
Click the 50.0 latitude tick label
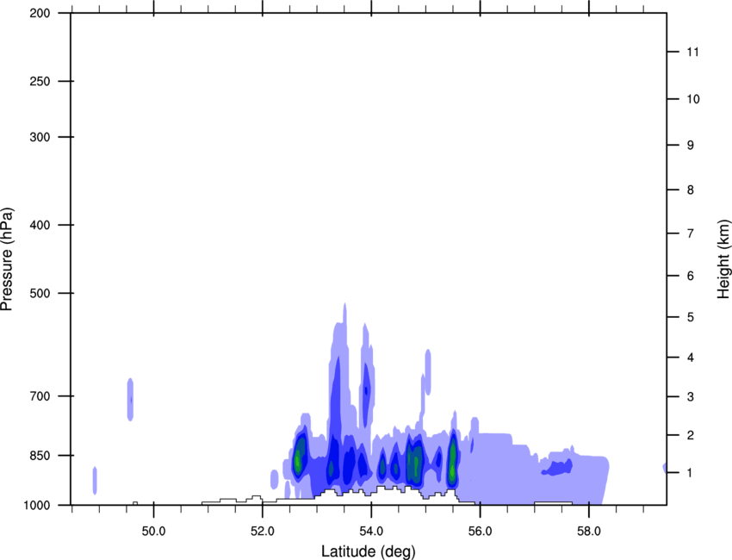(x=153, y=532)
